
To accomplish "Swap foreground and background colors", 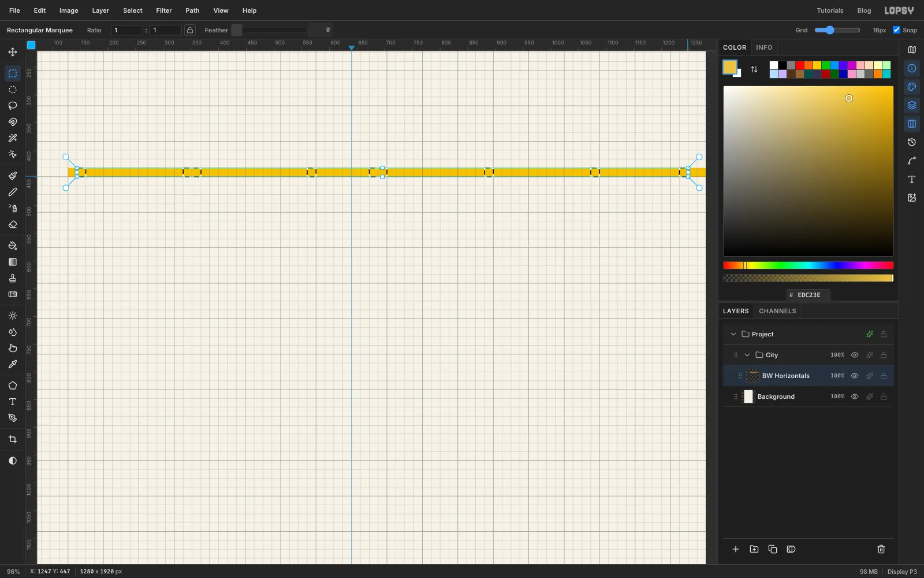I will coord(754,69).
